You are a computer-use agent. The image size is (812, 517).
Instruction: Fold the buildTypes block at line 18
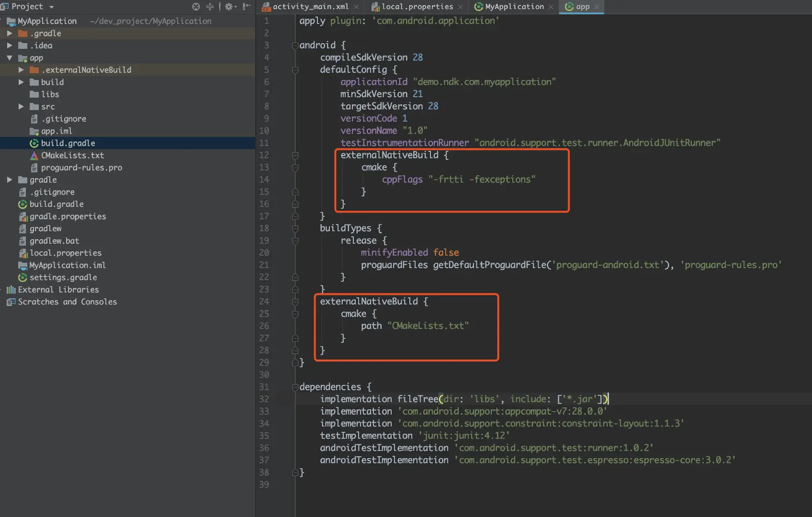(x=295, y=229)
